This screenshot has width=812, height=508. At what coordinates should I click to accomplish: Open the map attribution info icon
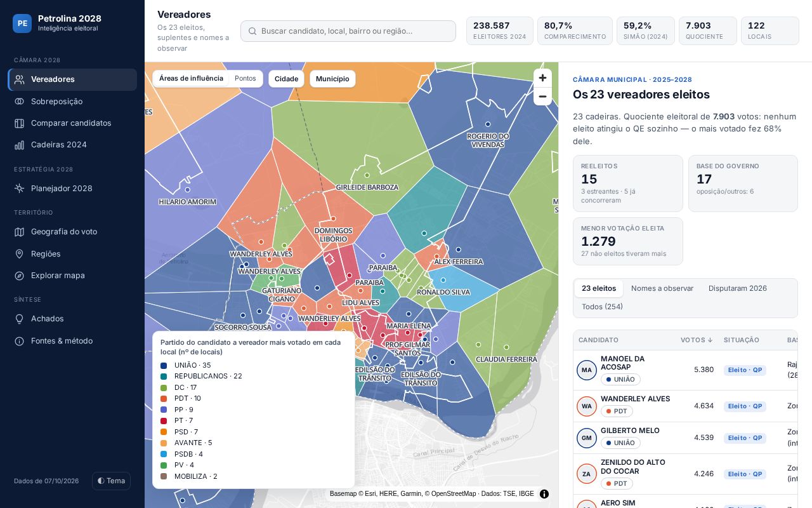tap(544, 494)
